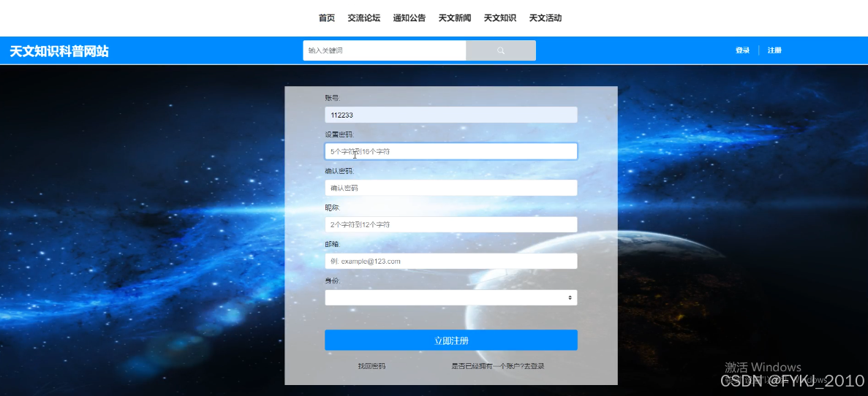868x396 pixels.
Task: Focus the 输入关键词 search box
Action: (x=384, y=50)
